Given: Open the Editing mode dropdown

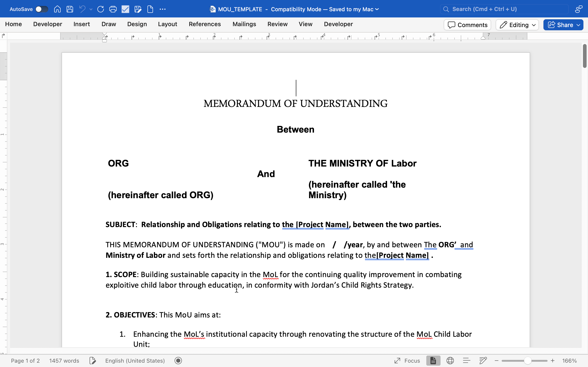Looking at the screenshot, I should (x=517, y=25).
